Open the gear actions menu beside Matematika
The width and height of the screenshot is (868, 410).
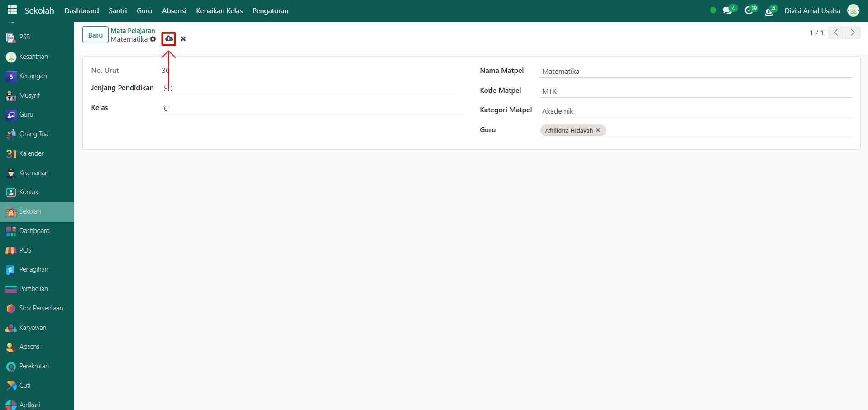[x=153, y=39]
